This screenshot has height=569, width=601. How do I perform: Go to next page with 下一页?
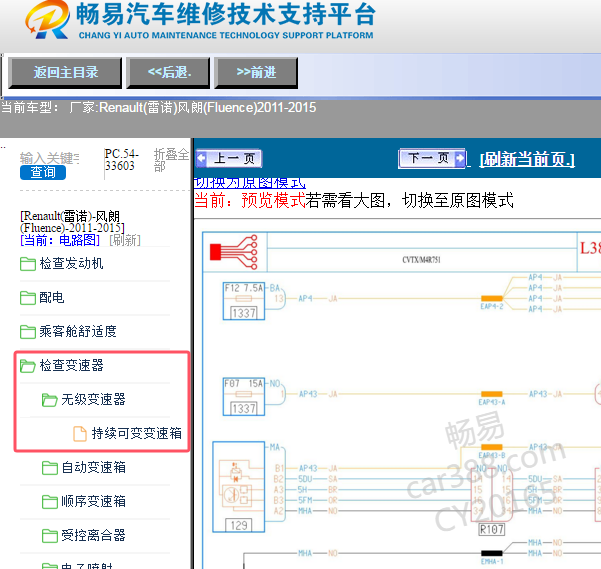tap(432, 158)
